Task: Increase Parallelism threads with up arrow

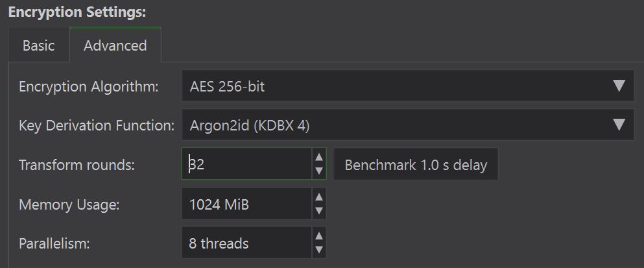Action: coord(318,236)
